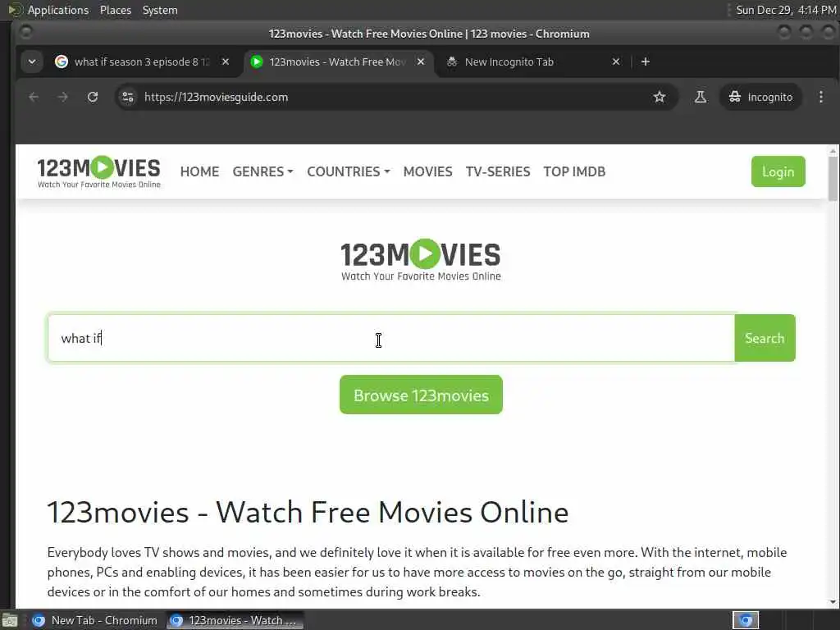
Task: Open the Places menu
Action: tap(115, 10)
